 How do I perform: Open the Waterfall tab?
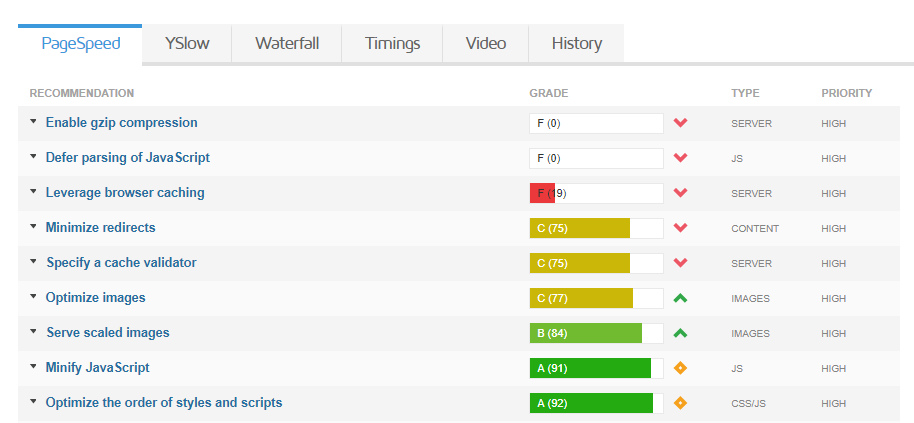[x=287, y=44]
